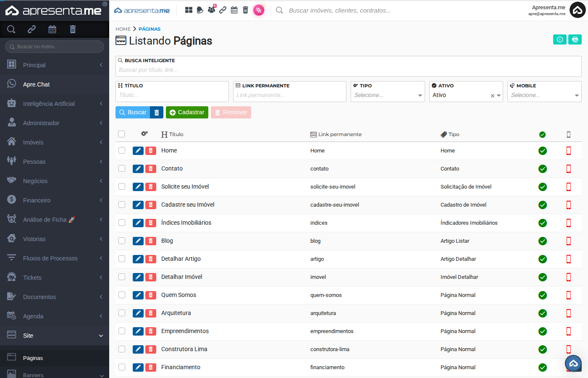
Task: Click mobile phone icon for Solicite seu Imóvel
Action: (569, 187)
